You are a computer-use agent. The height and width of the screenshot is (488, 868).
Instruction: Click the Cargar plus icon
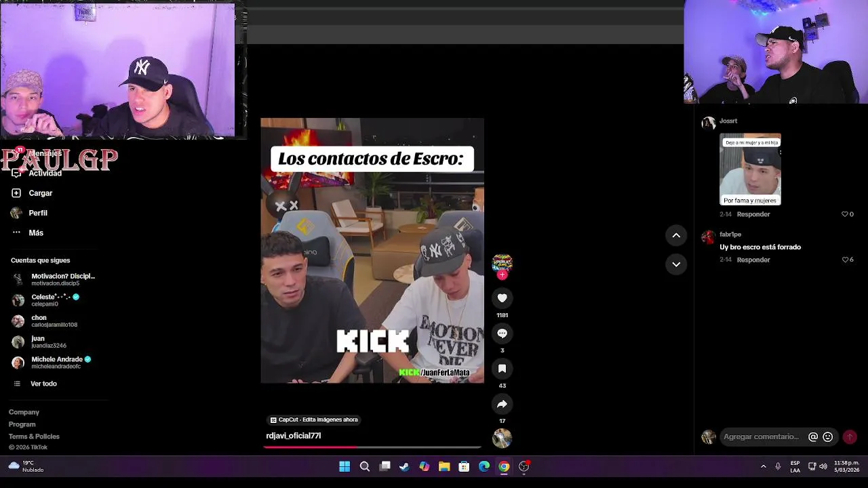16,193
